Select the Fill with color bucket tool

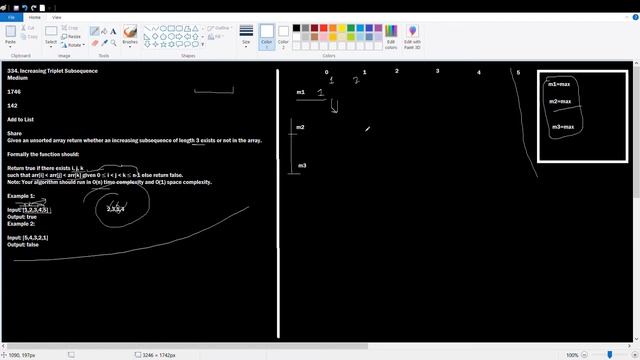[x=104, y=31]
